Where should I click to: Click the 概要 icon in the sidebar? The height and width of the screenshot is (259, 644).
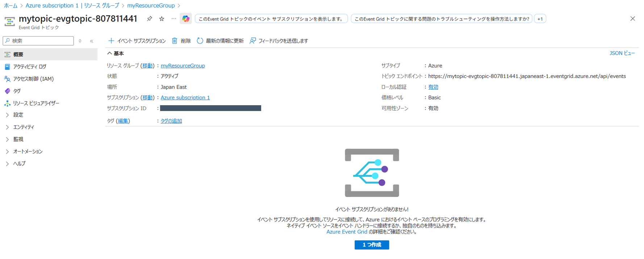tap(7, 54)
